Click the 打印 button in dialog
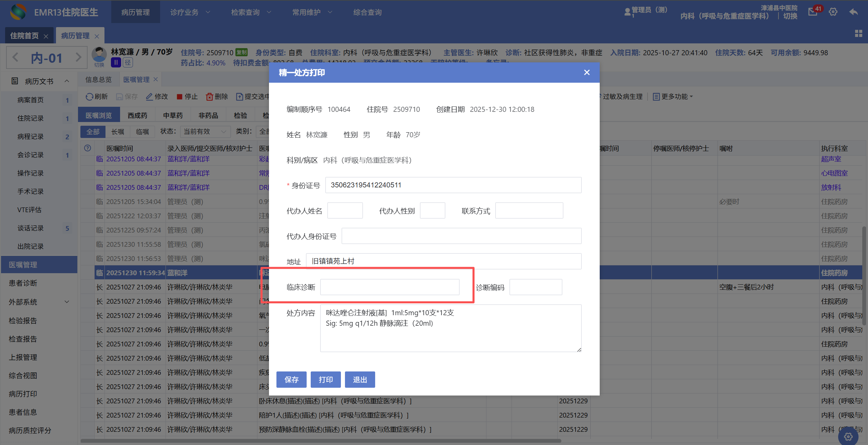The width and height of the screenshot is (868, 445). (325, 380)
